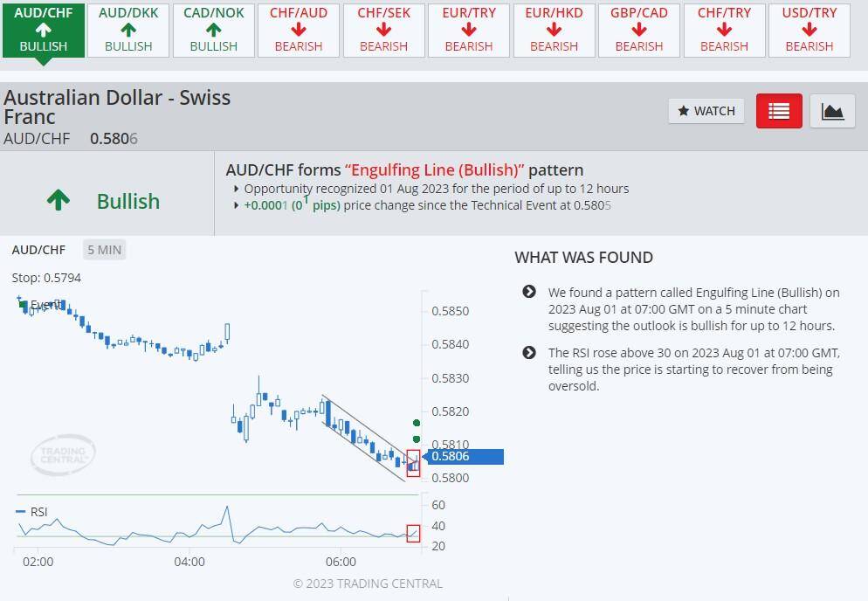Click the 0.5830 price axis label

pyautogui.click(x=450, y=378)
